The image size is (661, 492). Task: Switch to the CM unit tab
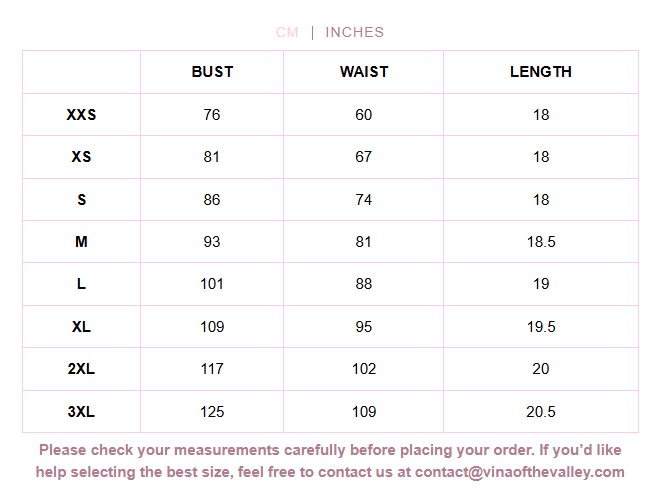[x=287, y=32]
